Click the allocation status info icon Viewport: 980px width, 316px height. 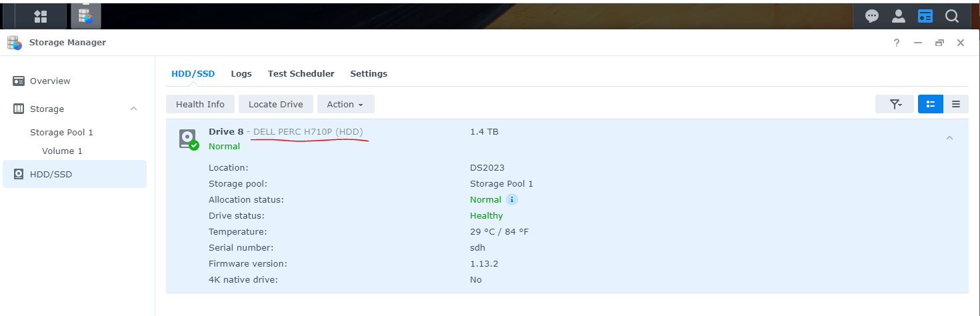click(511, 199)
